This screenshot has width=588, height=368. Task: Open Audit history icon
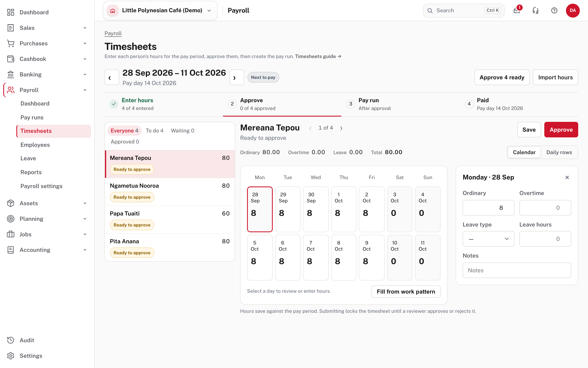coord(10,340)
